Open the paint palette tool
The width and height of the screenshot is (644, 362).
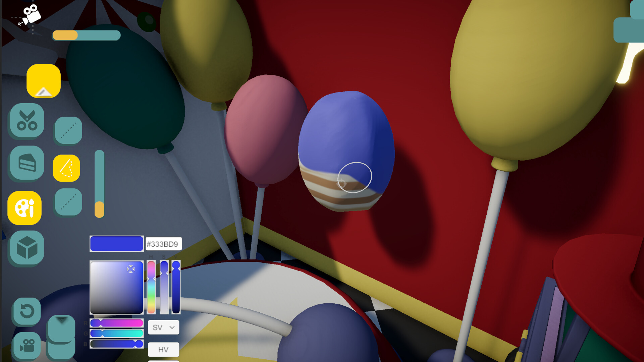24,208
